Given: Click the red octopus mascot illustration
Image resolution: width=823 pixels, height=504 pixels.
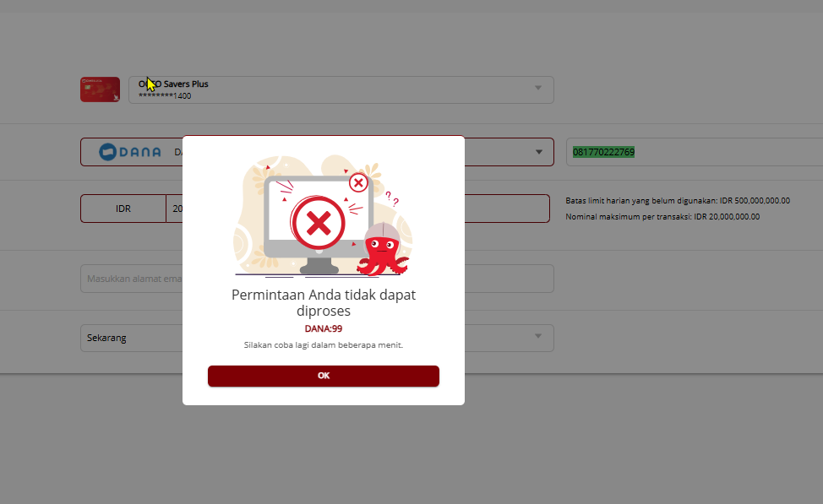Looking at the screenshot, I should [383, 249].
